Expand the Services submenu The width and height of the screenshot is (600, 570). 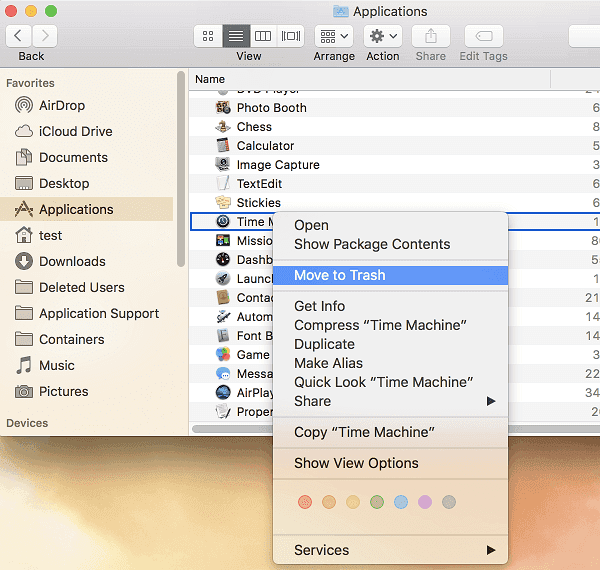click(390, 550)
